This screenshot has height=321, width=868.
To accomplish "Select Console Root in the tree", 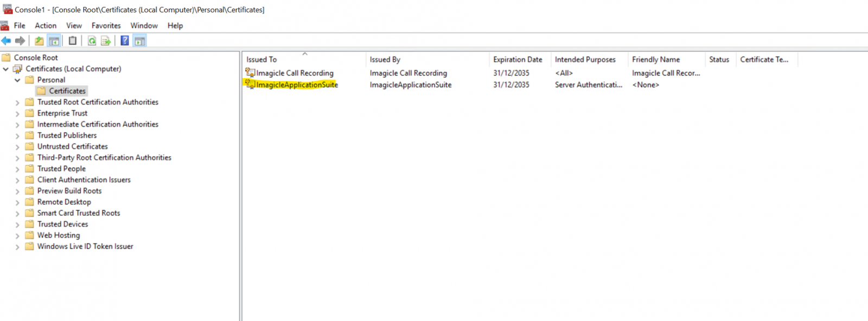I will click(x=36, y=57).
